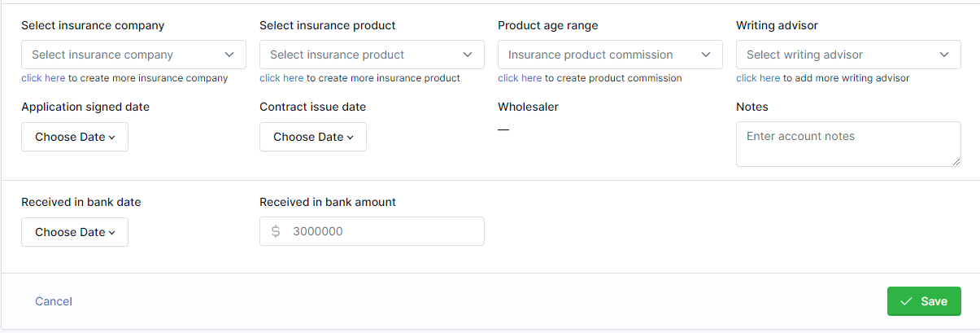The height and width of the screenshot is (333, 980).
Task: Focus the account notes text area
Action: [848, 144]
